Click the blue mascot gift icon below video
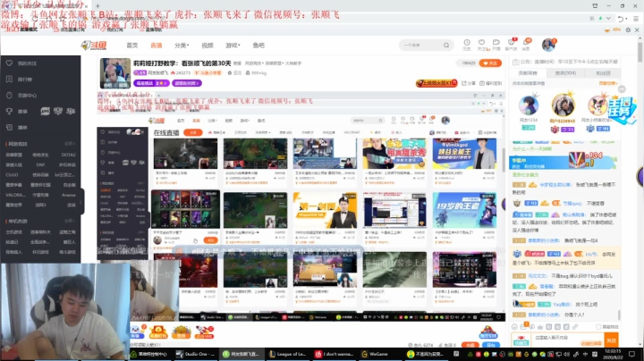644x361 pixels. pyautogui.click(x=138, y=332)
